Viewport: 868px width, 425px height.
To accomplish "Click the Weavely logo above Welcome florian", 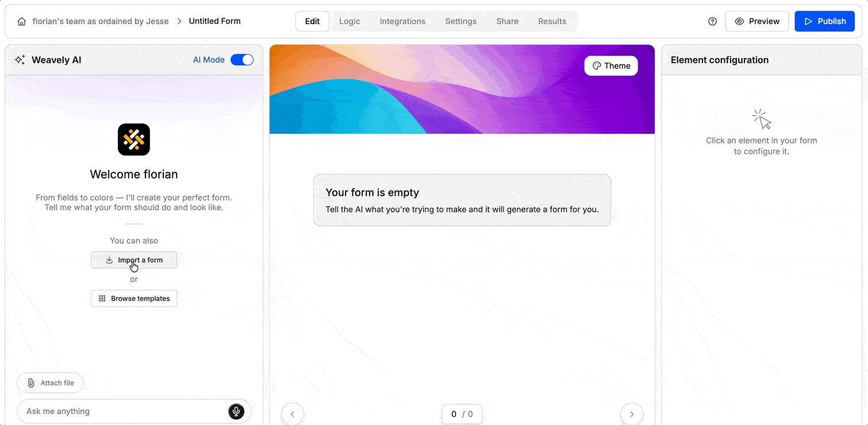I will [133, 139].
